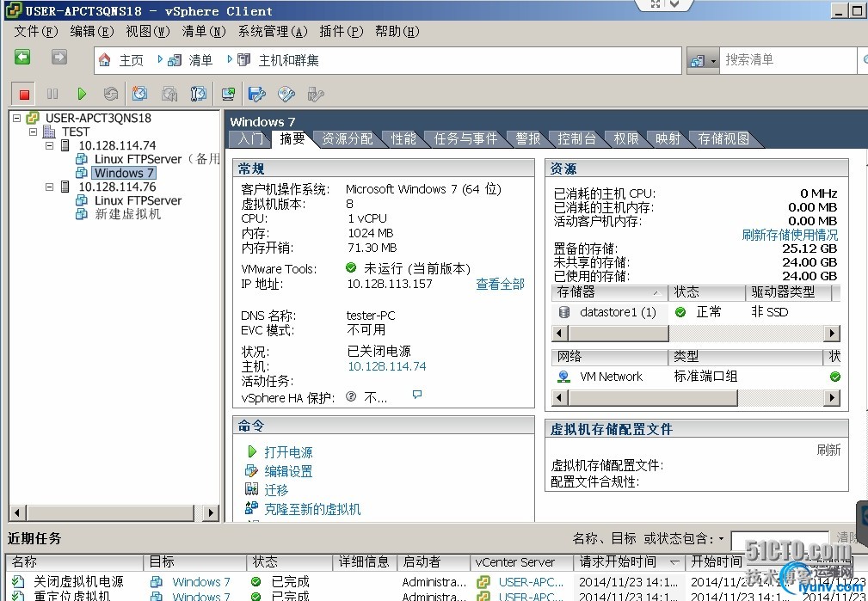Click the suspend (pause) toolbar icon
The width and height of the screenshot is (868, 601).
pyautogui.click(x=52, y=94)
